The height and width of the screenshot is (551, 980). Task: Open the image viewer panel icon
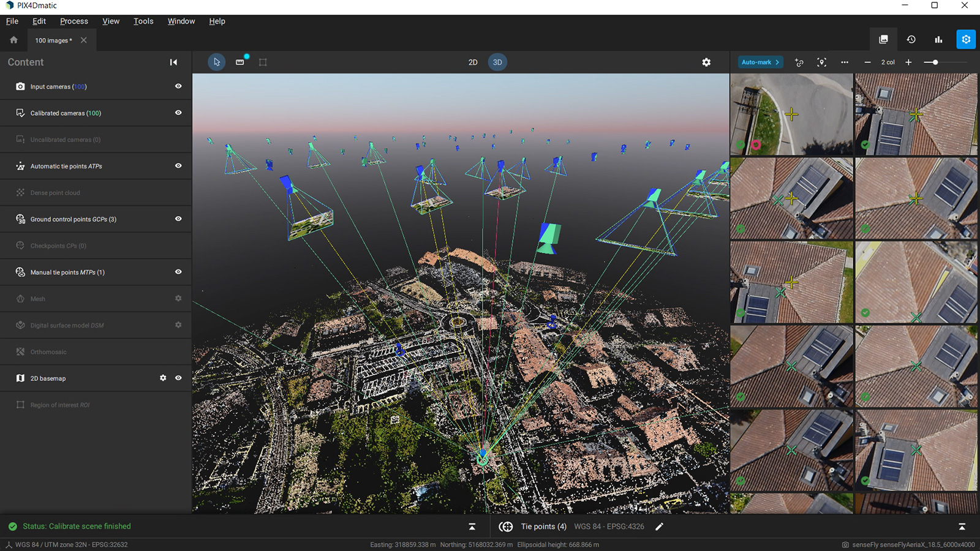883,39
